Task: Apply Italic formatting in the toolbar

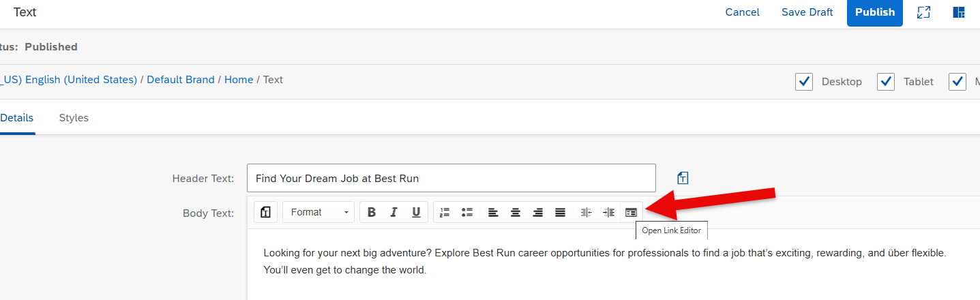Action: (x=394, y=212)
